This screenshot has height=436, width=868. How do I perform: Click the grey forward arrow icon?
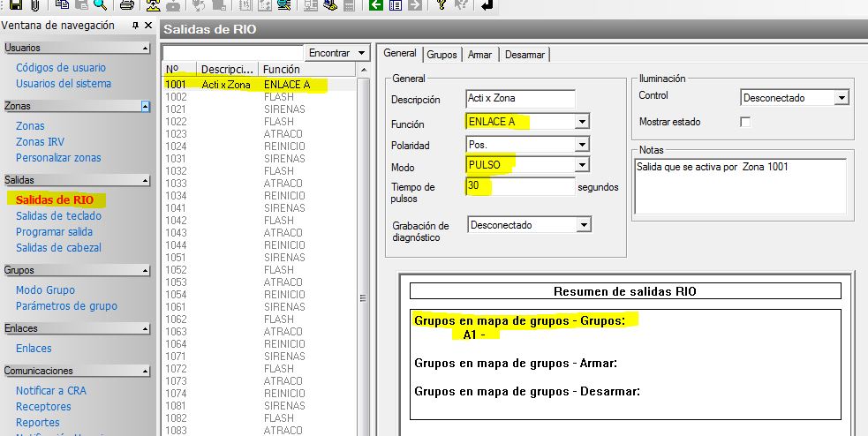(415, 5)
